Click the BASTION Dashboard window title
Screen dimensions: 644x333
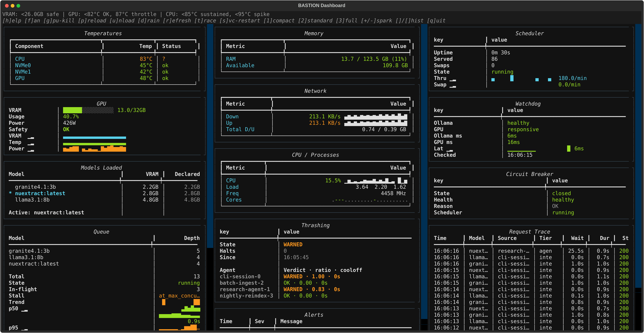(321, 6)
